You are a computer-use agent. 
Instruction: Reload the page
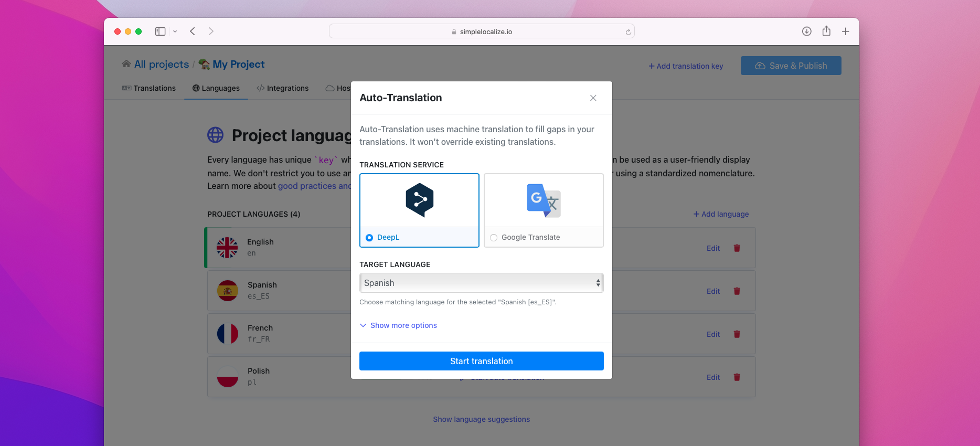(x=628, y=32)
